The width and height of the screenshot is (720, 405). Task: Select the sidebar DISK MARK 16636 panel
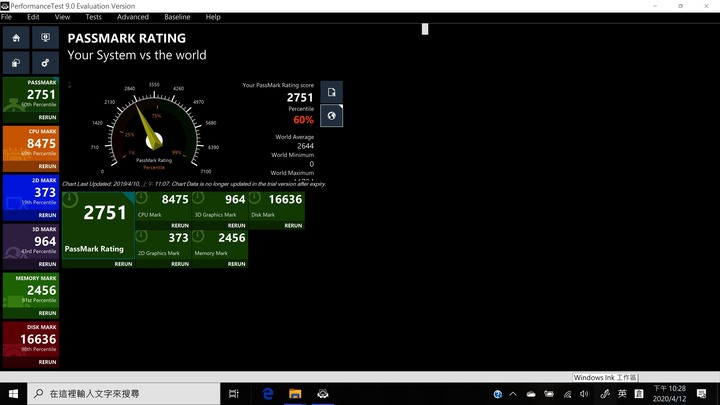[x=31, y=344]
